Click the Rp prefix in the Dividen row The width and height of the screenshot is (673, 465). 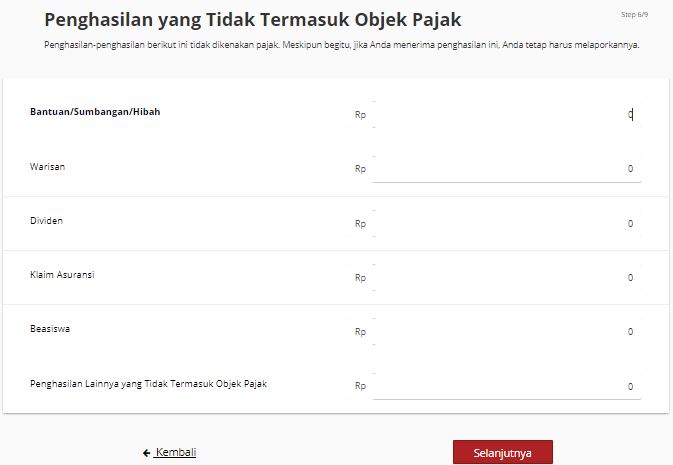click(x=361, y=224)
